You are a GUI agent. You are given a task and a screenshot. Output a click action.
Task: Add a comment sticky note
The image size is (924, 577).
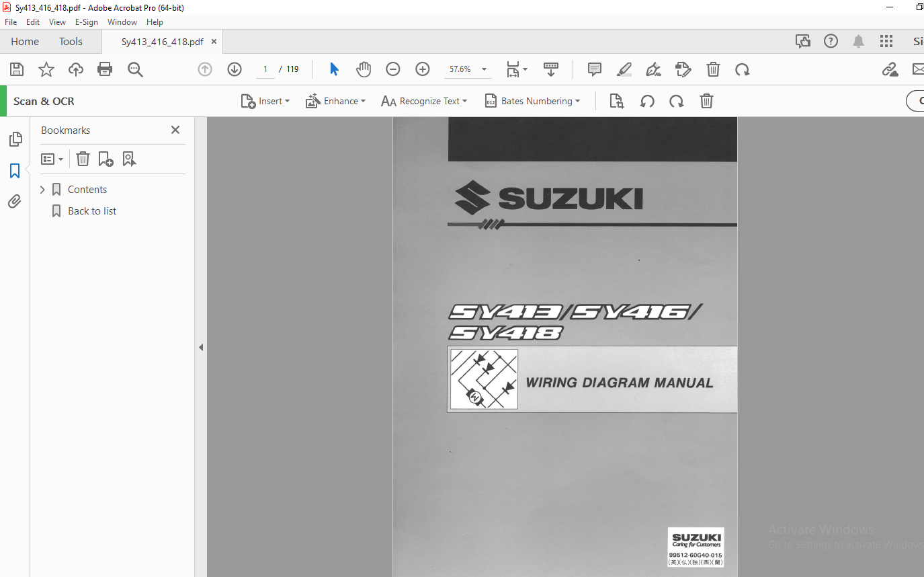coord(594,69)
